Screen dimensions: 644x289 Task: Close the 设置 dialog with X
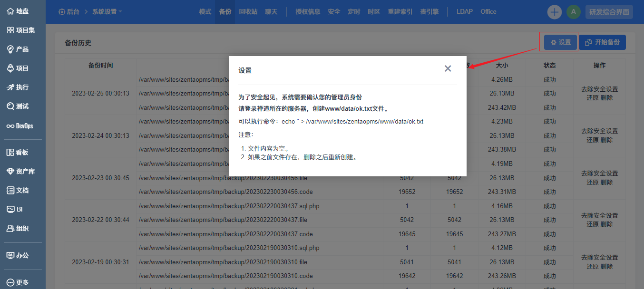[448, 68]
